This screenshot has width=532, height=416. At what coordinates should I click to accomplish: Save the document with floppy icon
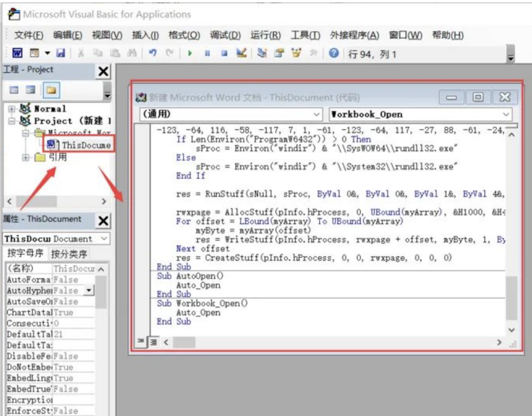tap(61, 53)
